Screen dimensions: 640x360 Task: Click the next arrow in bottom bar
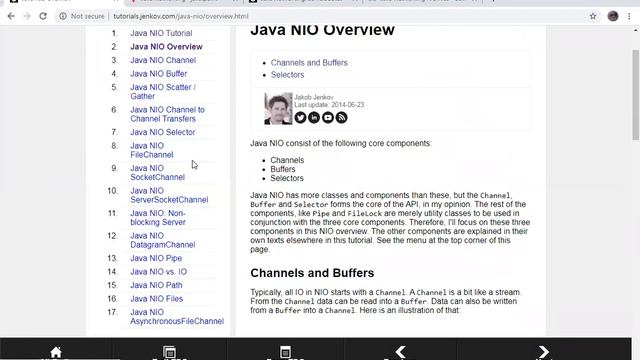543,352
